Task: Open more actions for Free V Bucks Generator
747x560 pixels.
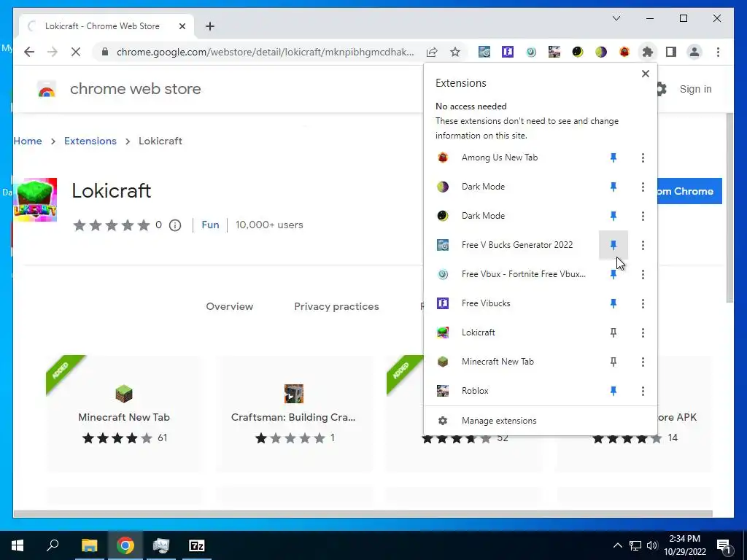Action: (x=643, y=245)
